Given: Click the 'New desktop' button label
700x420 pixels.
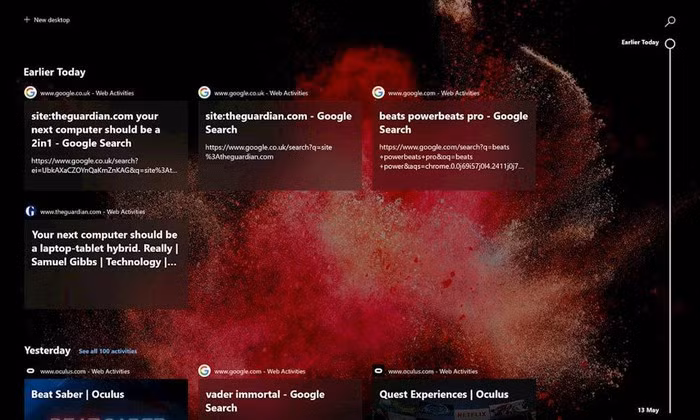Looking at the screenshot, I should [x=52, y=20].
